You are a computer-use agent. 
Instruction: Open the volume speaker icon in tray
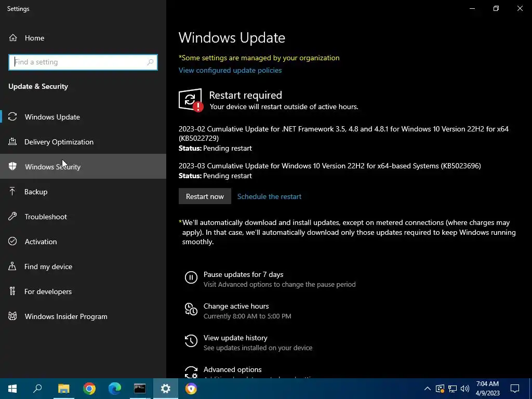click(x=465, y=389)
